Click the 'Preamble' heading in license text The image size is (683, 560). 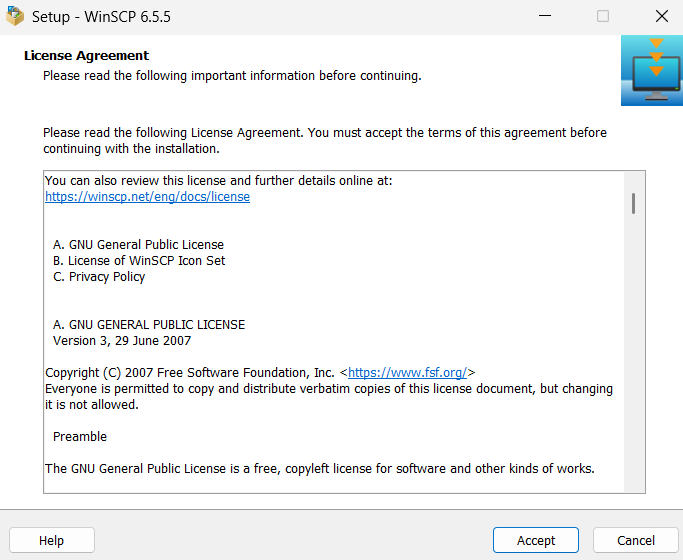80,437
